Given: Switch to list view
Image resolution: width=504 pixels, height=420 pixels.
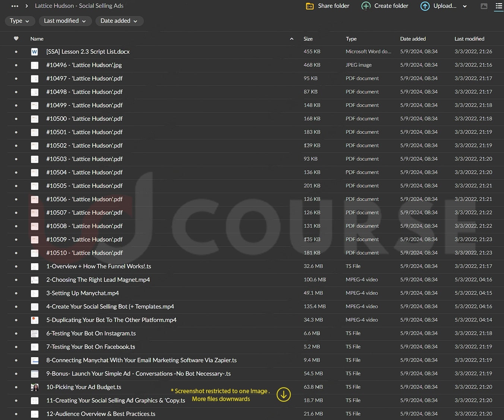Looking at the screenshot, I should point(498,6).
